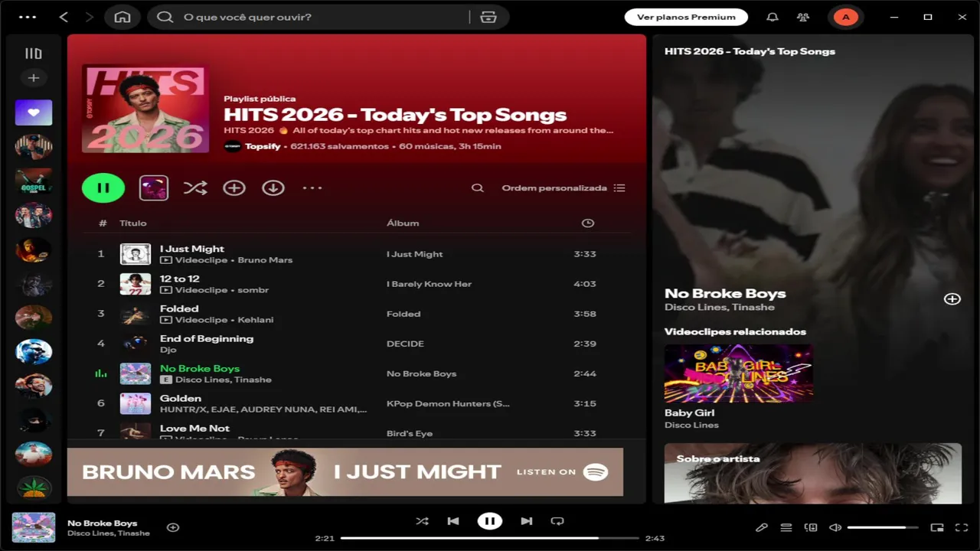Select track 12 to 12
This screenshot has width=980, height=551.
click(x=180, y=279)
